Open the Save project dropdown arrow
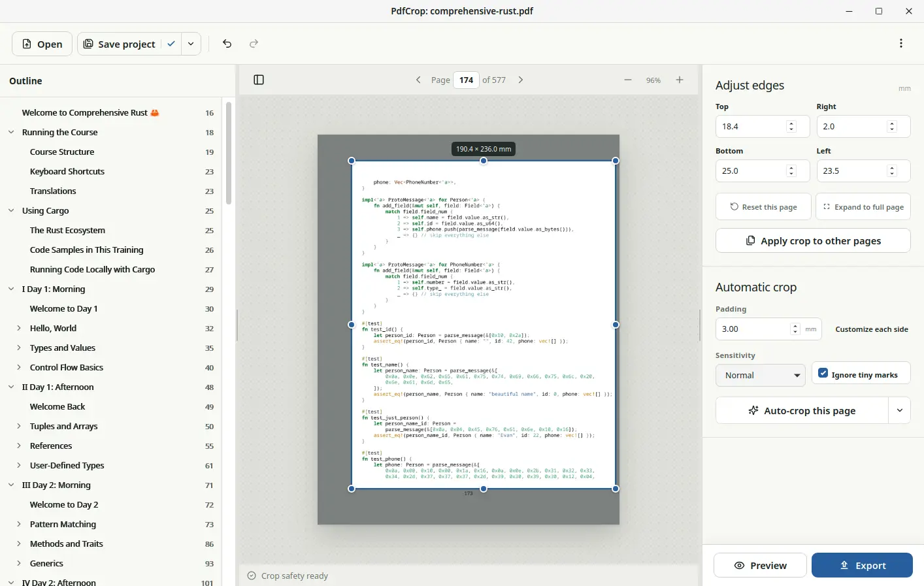The height and width of the screenshot is (586, 924). click(191, 44)
